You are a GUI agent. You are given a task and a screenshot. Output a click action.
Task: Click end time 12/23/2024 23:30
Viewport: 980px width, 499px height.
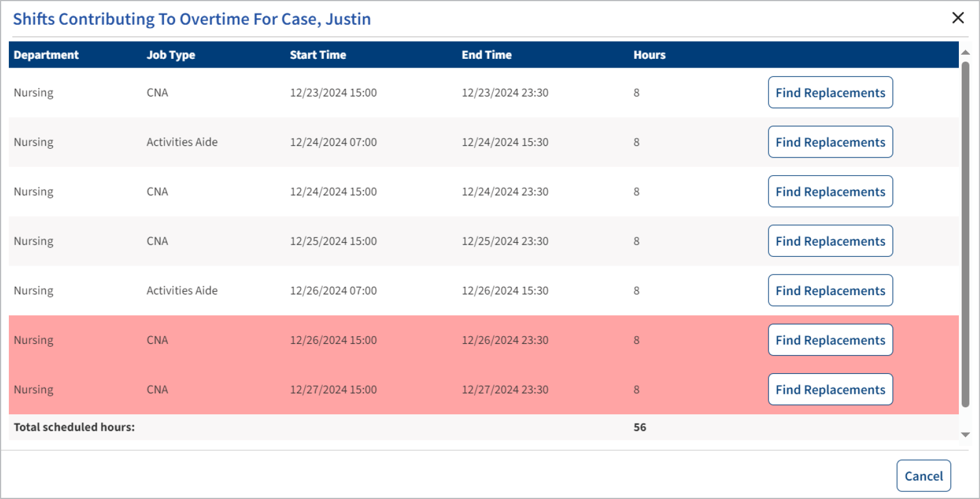505,92
